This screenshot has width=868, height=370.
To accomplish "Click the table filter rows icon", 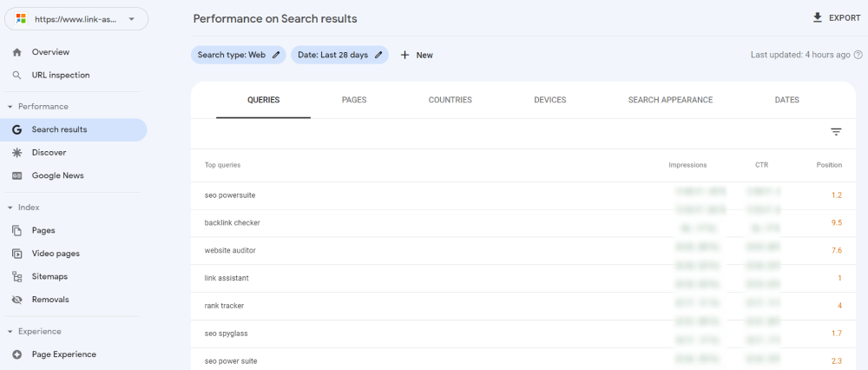I will tap(836, 132).
